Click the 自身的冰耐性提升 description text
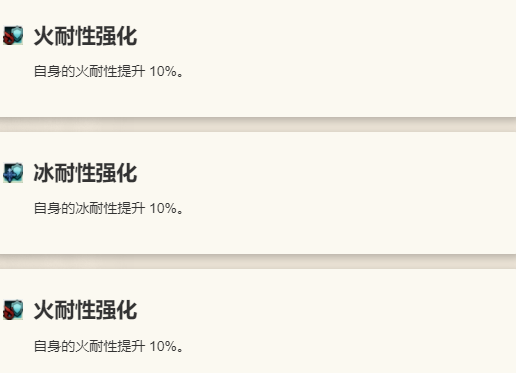 coord(89,209)
